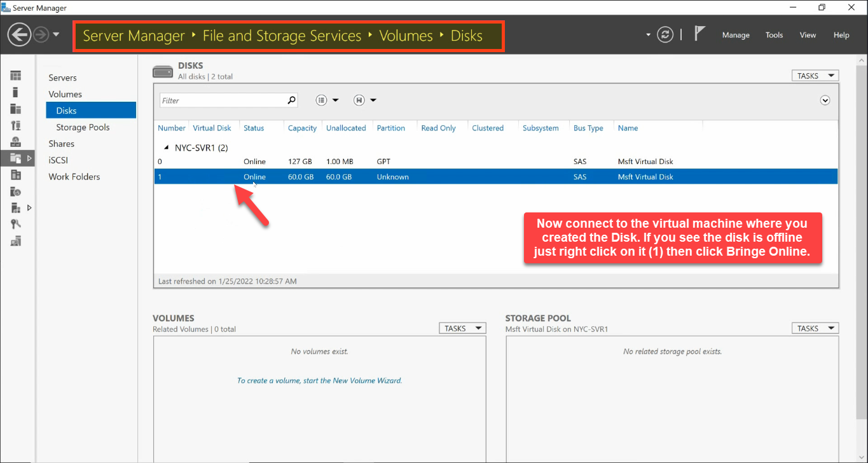Viewport: 868px width, 463px height.
Task: Click the Server Manager breadcrumb
Action: pos(134,36)
